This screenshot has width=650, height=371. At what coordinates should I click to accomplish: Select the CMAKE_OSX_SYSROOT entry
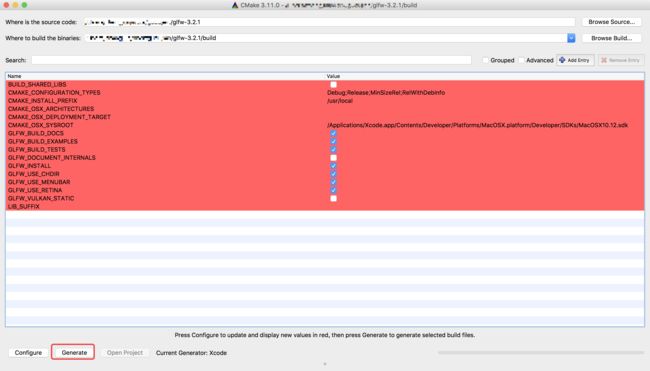pyautogui.click(x=41, y=125)
